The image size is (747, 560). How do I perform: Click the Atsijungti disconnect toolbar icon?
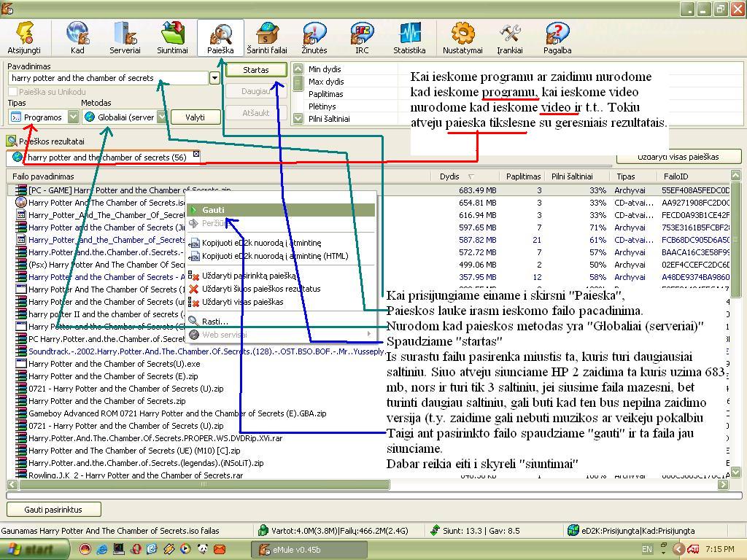(x=24, y=38)
